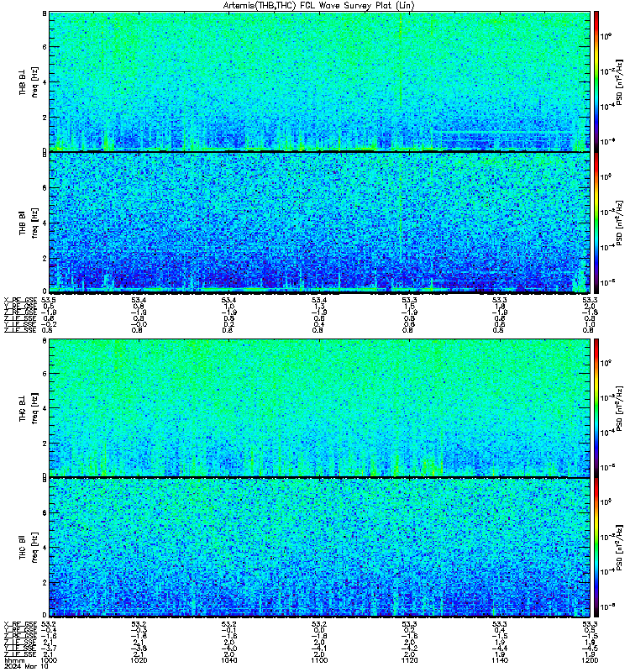
Task: Click the THC B⊥ spectrogram panel
Action: pyautogui.click(x=319, y=407)
